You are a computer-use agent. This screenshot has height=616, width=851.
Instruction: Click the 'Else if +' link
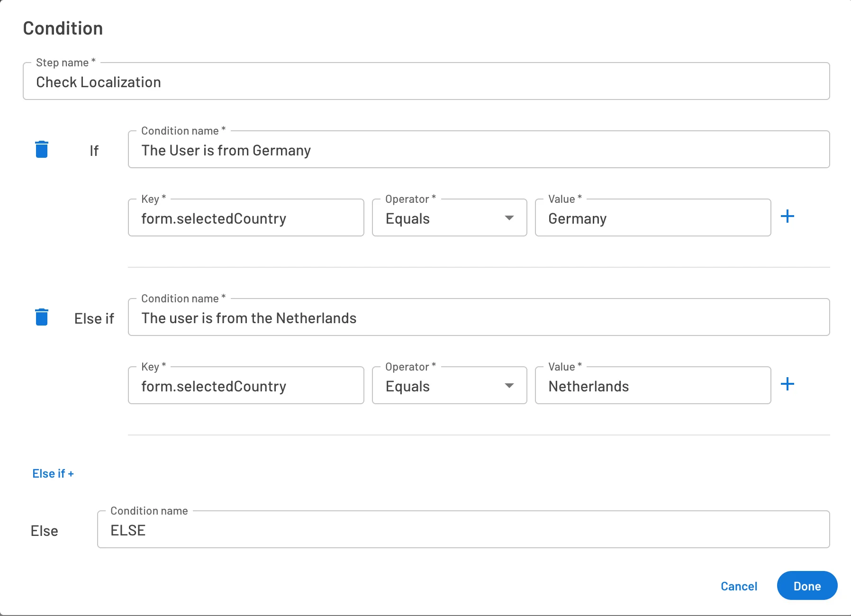click(53, 474)
